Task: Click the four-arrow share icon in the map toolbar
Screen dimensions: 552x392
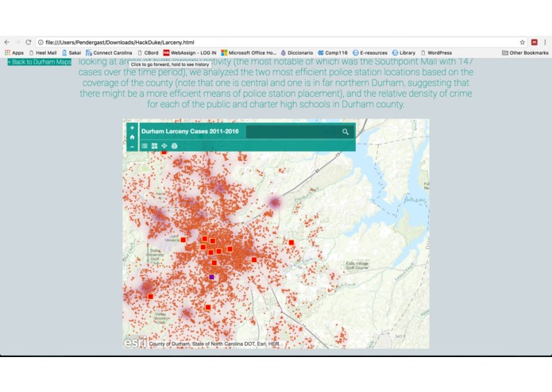Action: tap(164, 146)
